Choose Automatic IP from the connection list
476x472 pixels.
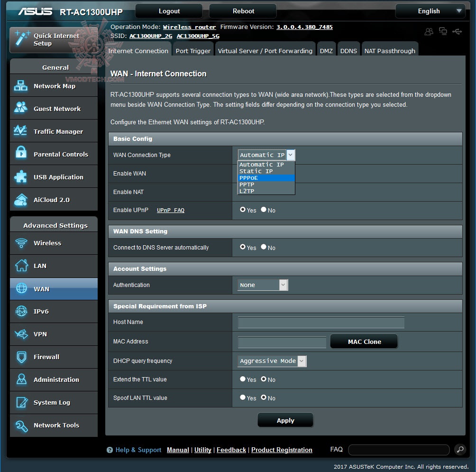click(x=266, y=164)
